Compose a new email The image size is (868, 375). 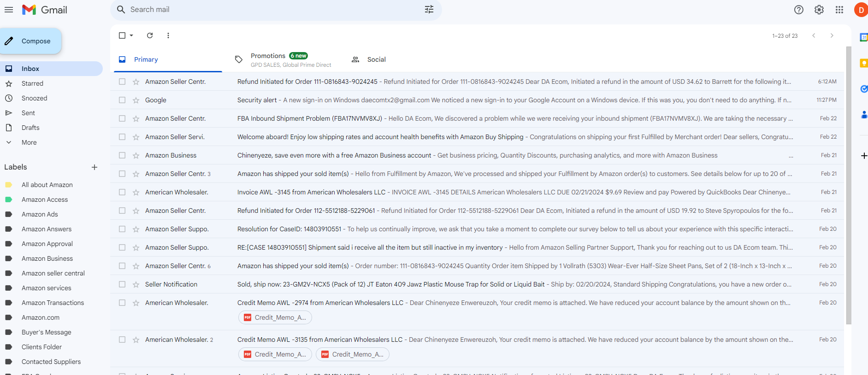(x=30, y=41)
